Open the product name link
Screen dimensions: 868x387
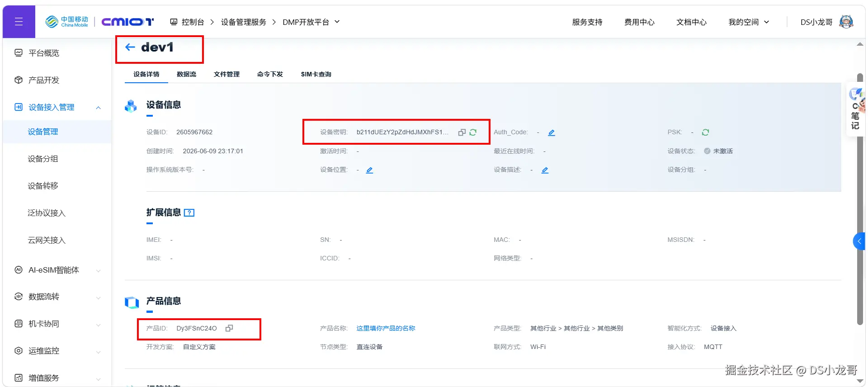pyautogui.click(x=386, y=328)
